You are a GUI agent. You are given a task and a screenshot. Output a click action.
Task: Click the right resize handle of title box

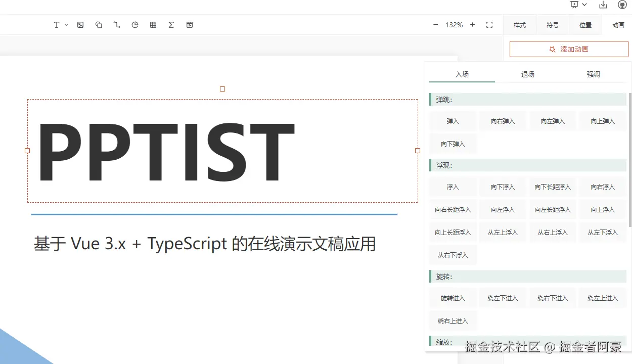point(418,151)
